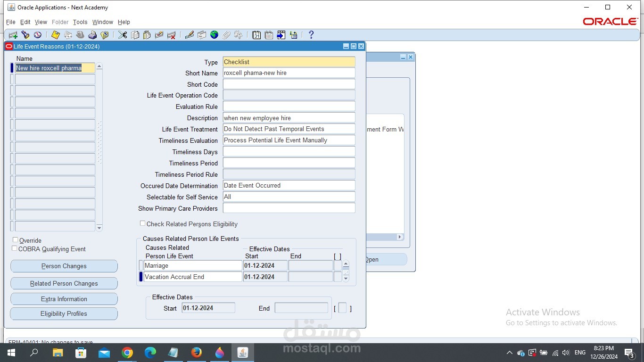This screenshot has width=644, height=362.
Task: Click the Zoom toolbar icon beside the globe
Action: point(202,35)
